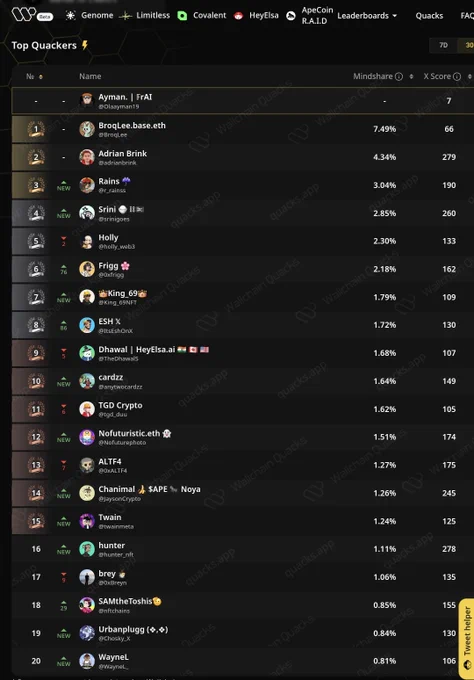The image size is (474, 680).
Task: Open the FAQ menu item
Action: click(467, 16)
